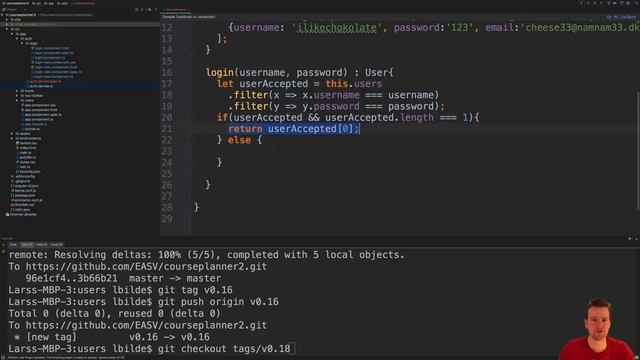Click Configure link in TypeScript compile banner
640x360 pixels.
tap(628, 17)
